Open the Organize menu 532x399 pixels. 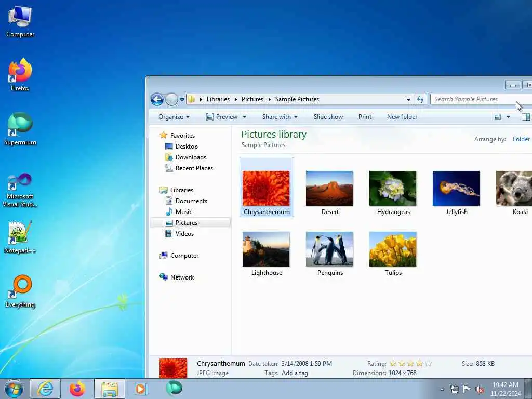pyautogui.click(x=174, y=117)
